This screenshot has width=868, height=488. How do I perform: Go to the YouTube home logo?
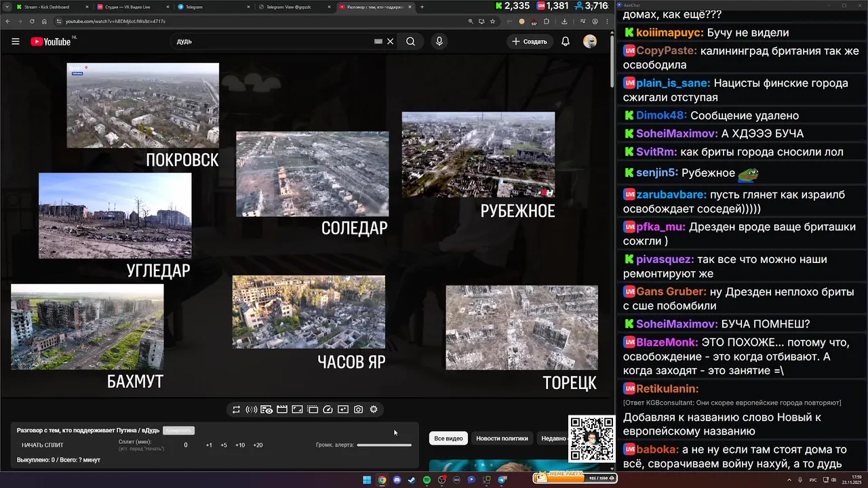tap(52, 41)
